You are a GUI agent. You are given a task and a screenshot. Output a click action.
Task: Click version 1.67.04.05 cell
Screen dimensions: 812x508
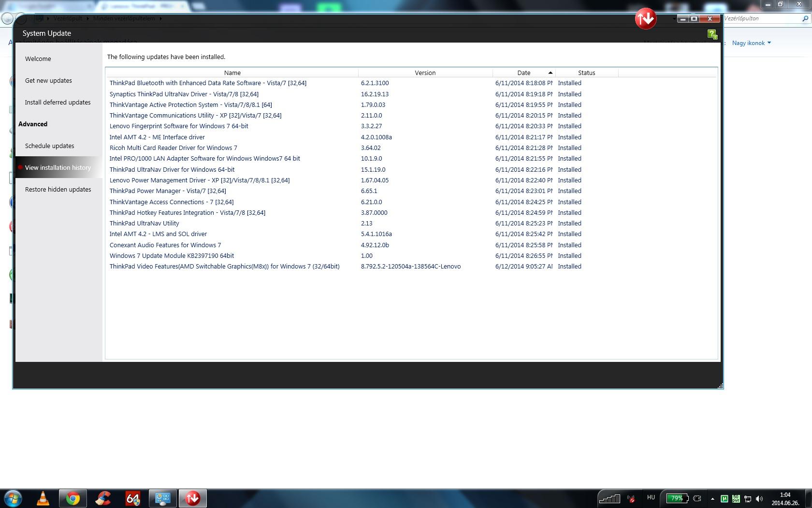pos(375,180)
